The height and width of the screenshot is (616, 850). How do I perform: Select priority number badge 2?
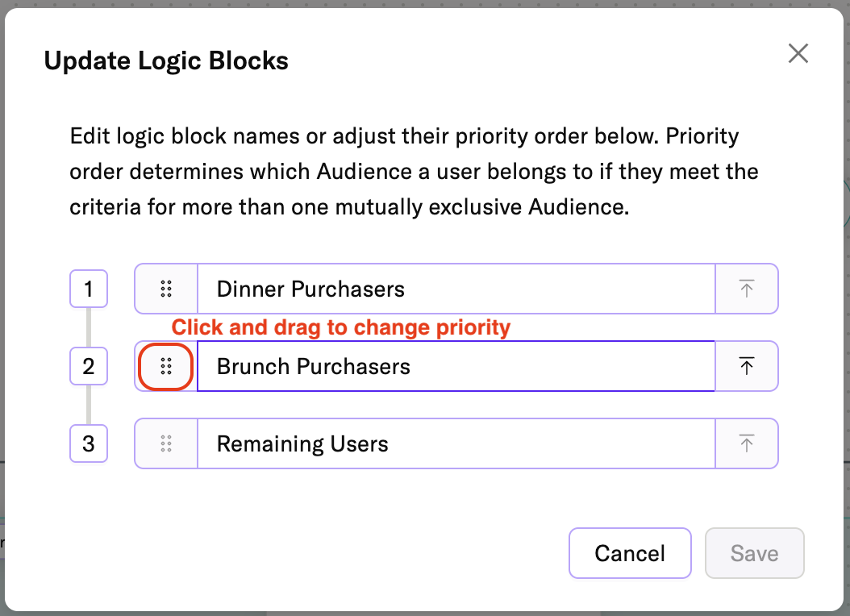click(89, 366)
